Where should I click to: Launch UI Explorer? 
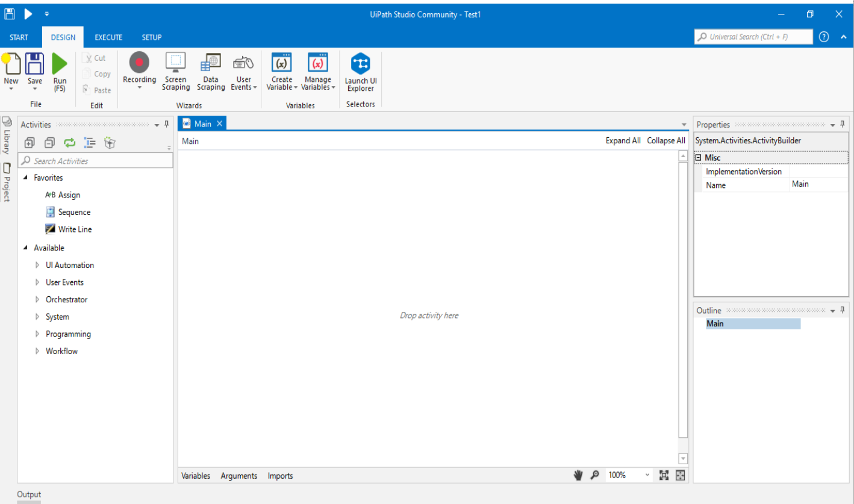point(361,72)
